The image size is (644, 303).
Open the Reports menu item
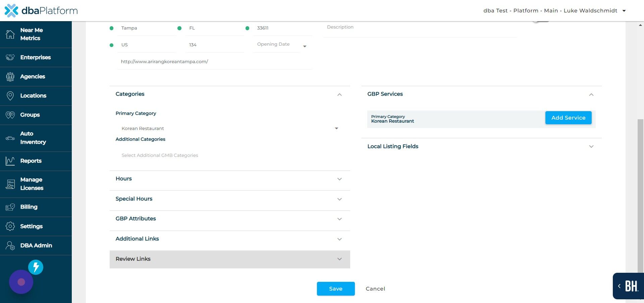36,161
